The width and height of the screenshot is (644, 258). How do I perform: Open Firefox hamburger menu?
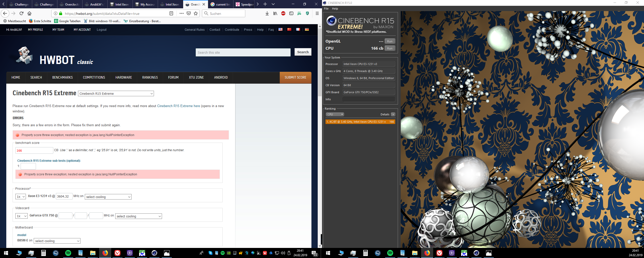pyautogui.click(x=317, y=14)
